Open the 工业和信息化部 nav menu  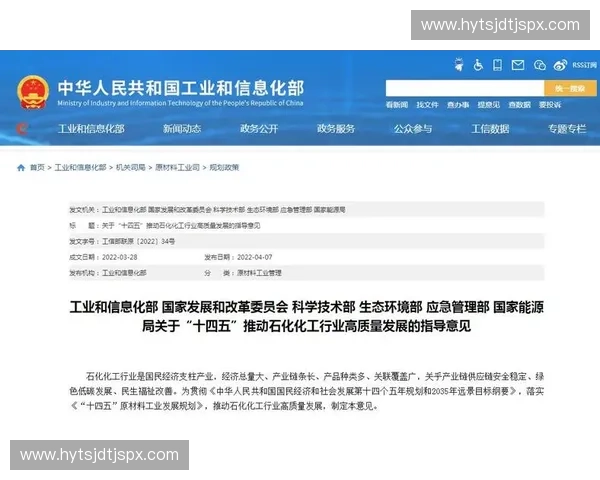[91, 129]
